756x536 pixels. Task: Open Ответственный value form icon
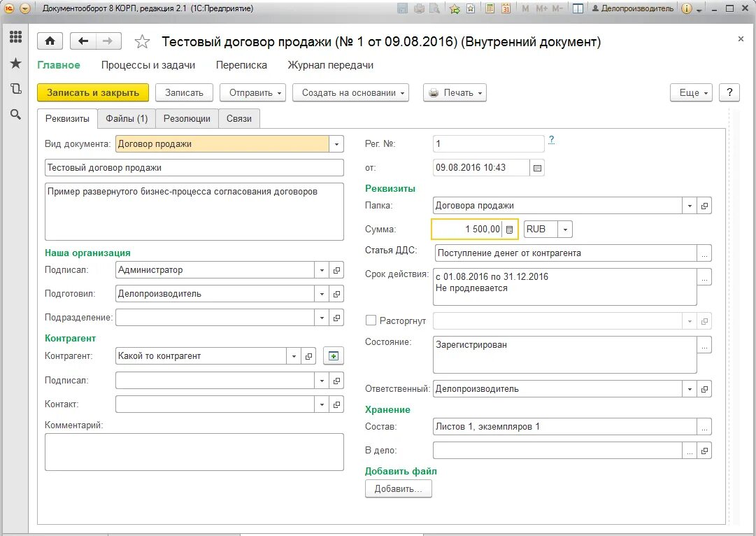(x=704, y=389)
